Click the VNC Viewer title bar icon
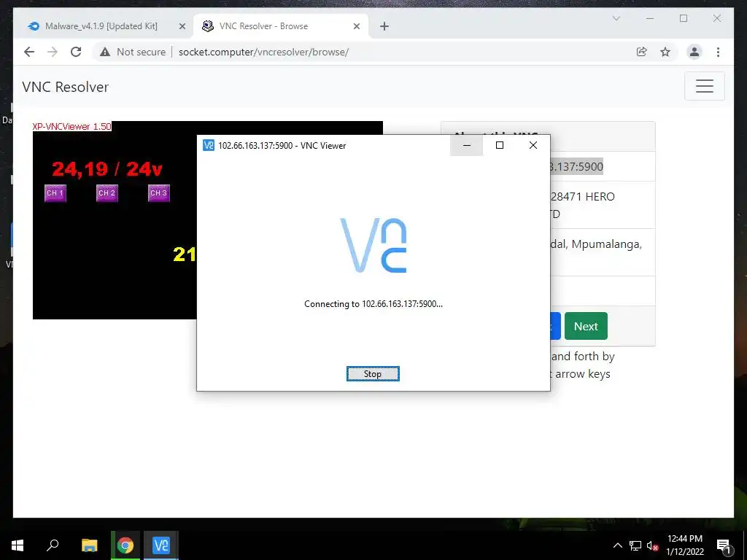Screen dimensions: 747x560 point(208,145)
